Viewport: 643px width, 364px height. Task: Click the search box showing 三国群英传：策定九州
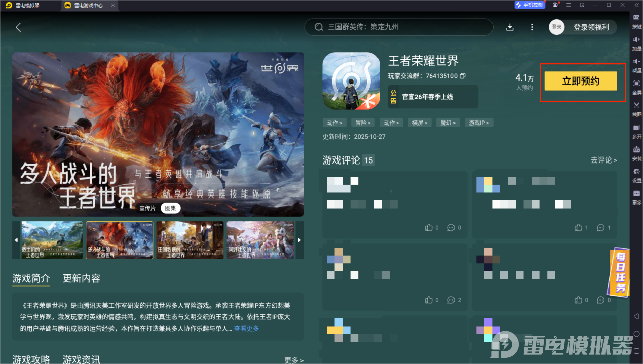(x=398, y=27)
